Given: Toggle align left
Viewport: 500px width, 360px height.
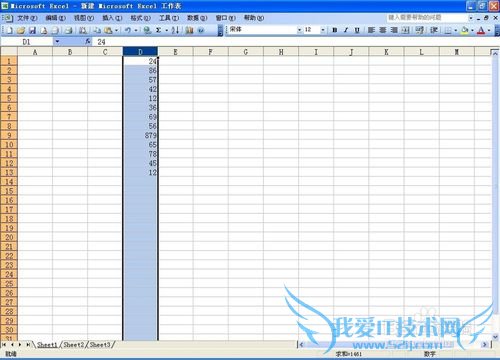Looking at the screenshot, I should coord(371,30).
